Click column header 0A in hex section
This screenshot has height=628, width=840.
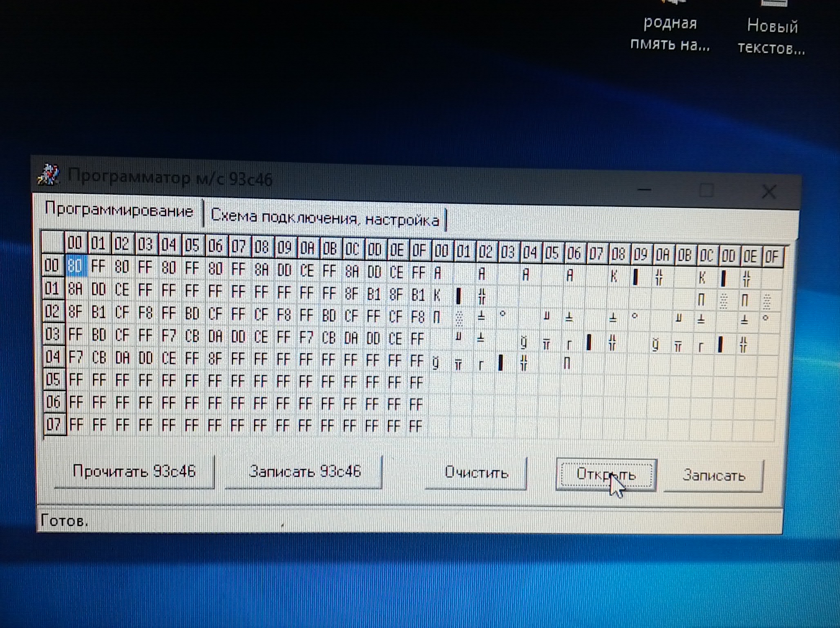307,248
